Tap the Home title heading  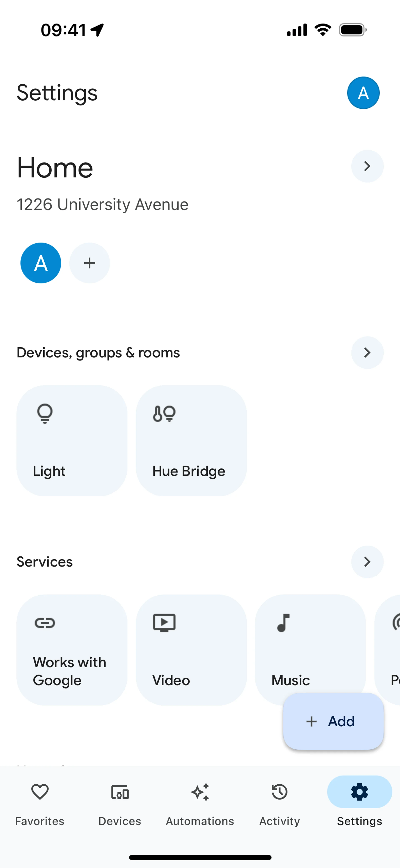point(55,168)
